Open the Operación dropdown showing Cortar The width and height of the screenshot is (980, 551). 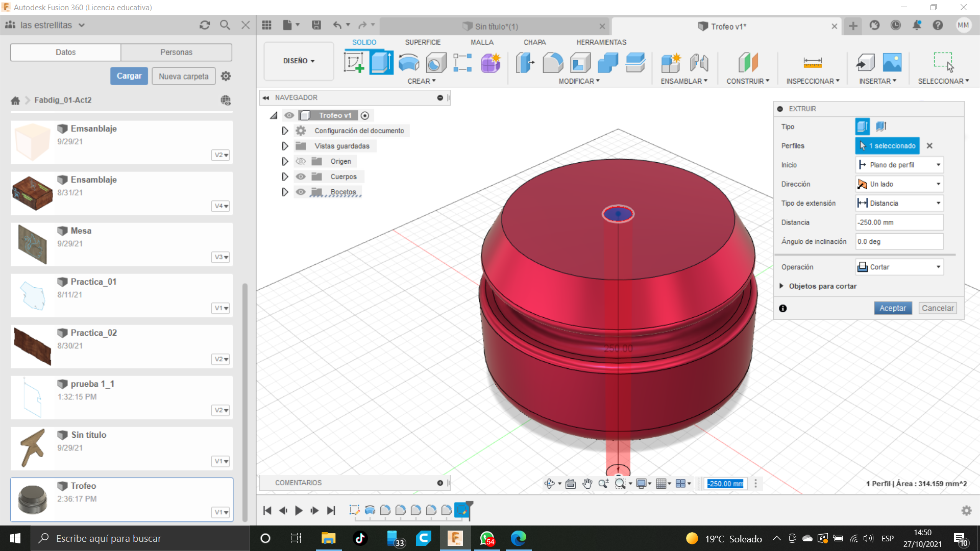[x=899, y=267]
